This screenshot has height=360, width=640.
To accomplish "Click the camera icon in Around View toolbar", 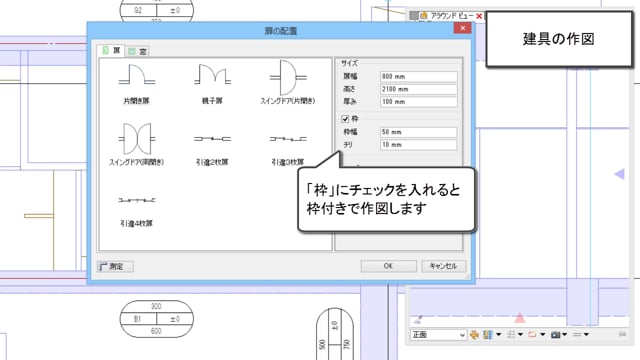I will [555, 335].
